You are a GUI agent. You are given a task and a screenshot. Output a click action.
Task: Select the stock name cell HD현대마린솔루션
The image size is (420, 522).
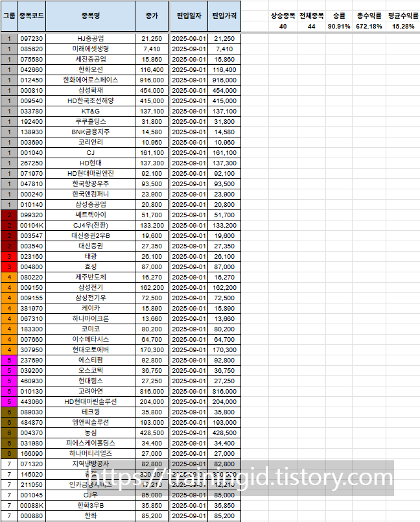(x=91, y=401)
